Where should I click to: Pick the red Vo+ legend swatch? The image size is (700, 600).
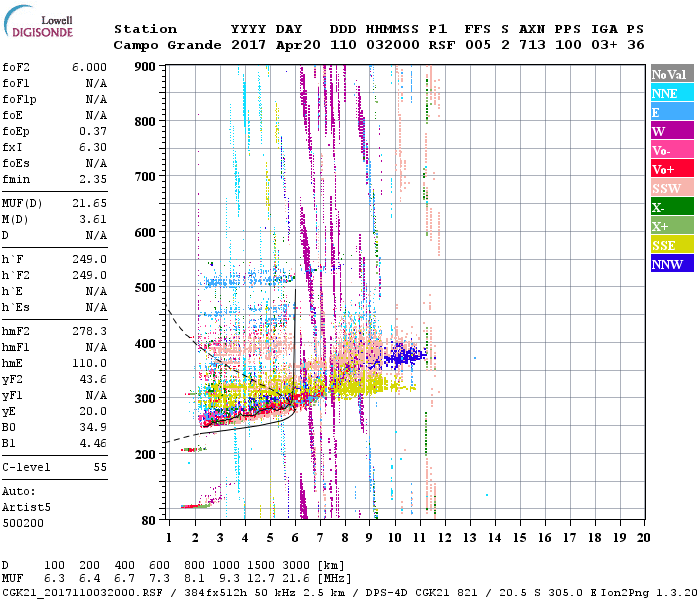[x=672, y=169]
